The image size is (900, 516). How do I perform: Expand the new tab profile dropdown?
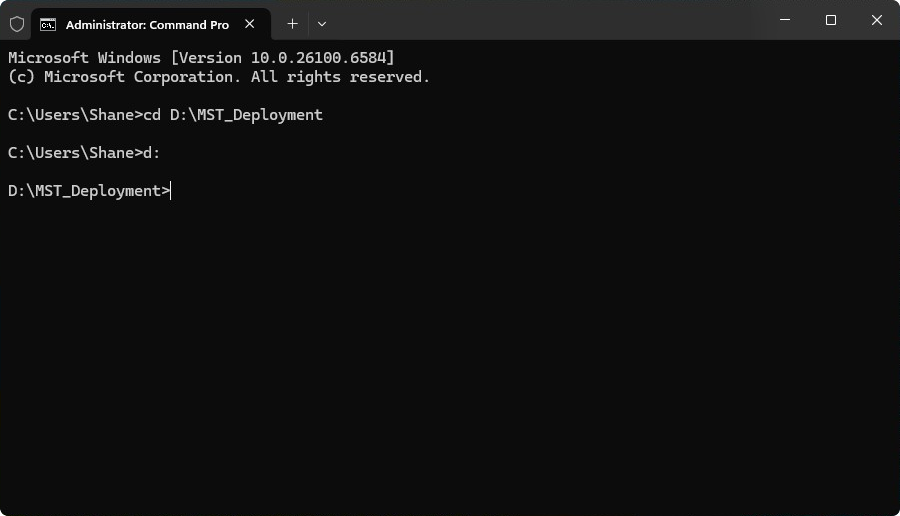pos(321,23)
